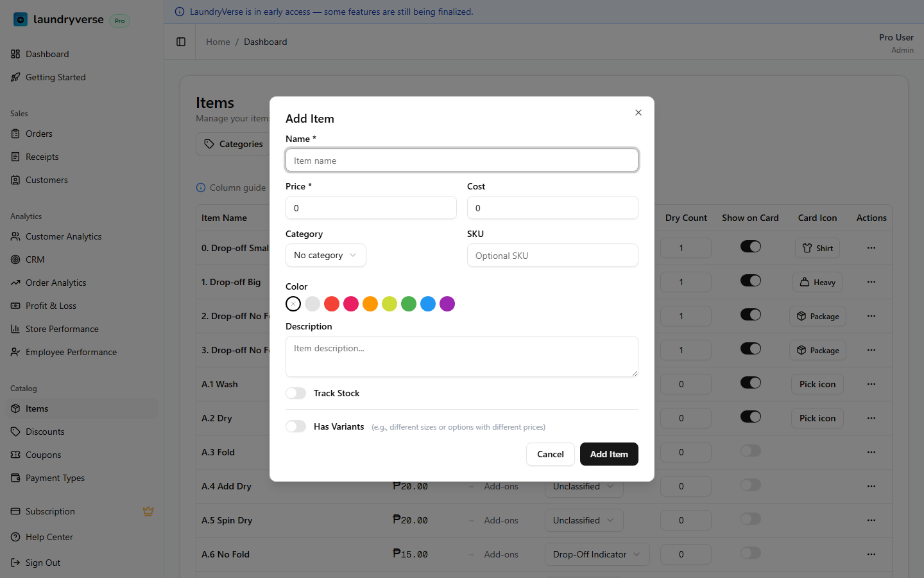Click the Subscription crown icon

[x=148, y=511]
